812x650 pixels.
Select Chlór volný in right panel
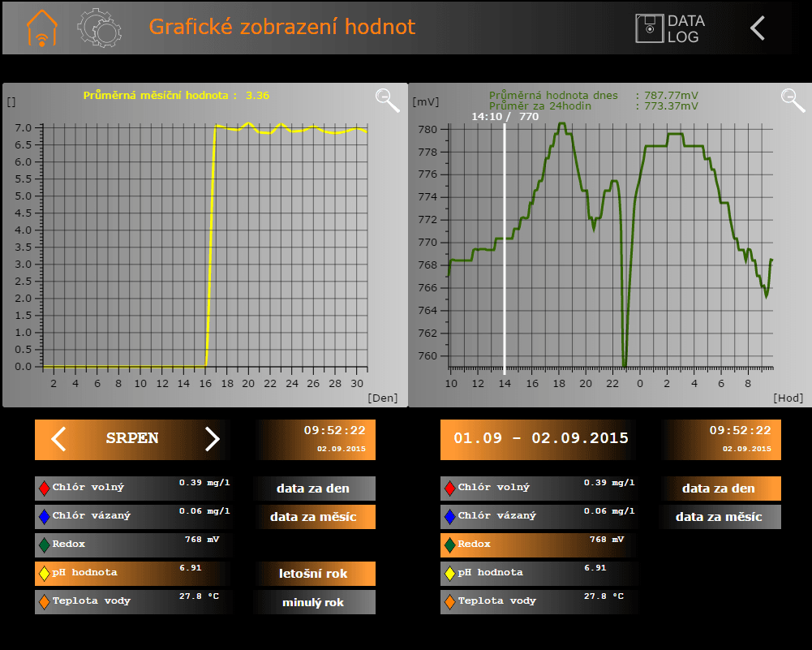pyautogui.click(x=538, y=489)
